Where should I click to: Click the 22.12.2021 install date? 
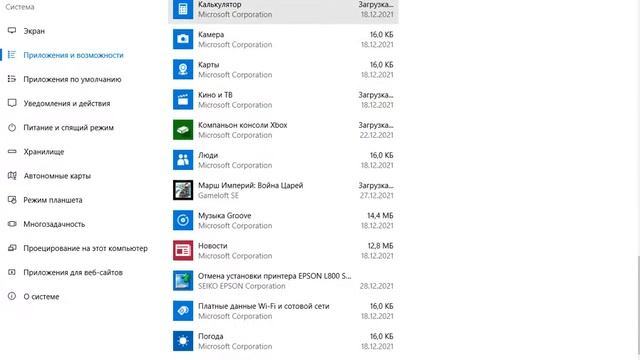(x=377, y=135)
